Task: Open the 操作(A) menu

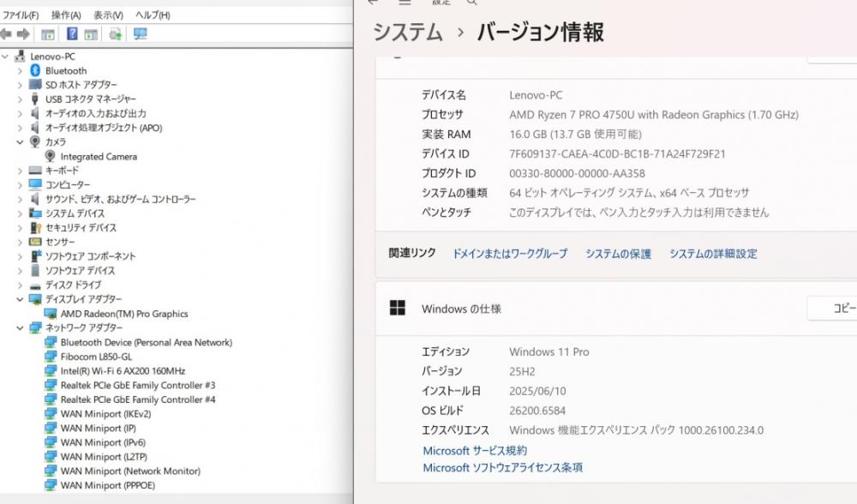Action: point(66,15)
